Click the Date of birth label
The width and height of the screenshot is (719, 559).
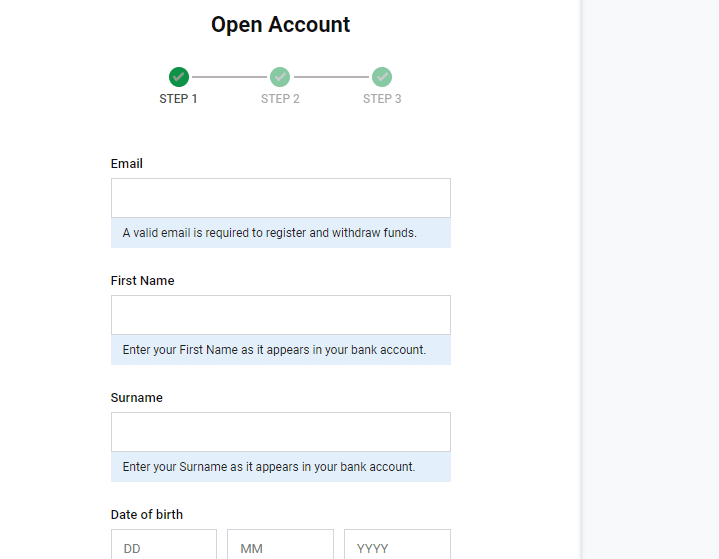pyautogui.click(x=147, y=515)
